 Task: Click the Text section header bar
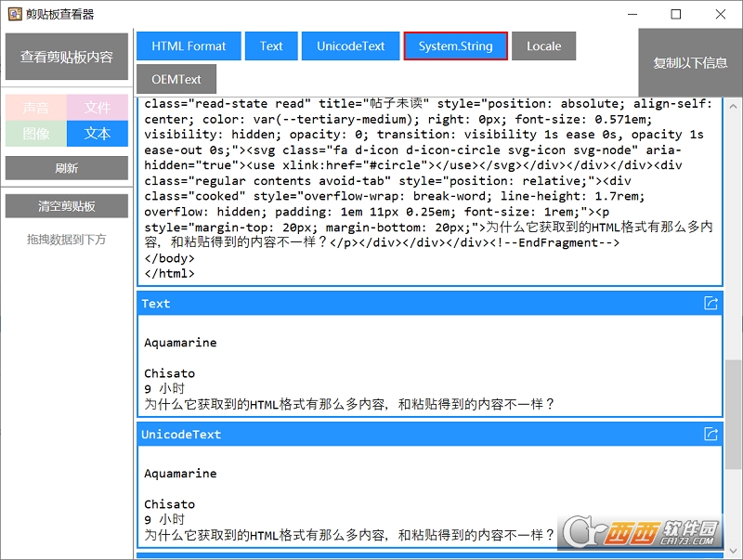(x=430, y=304)
